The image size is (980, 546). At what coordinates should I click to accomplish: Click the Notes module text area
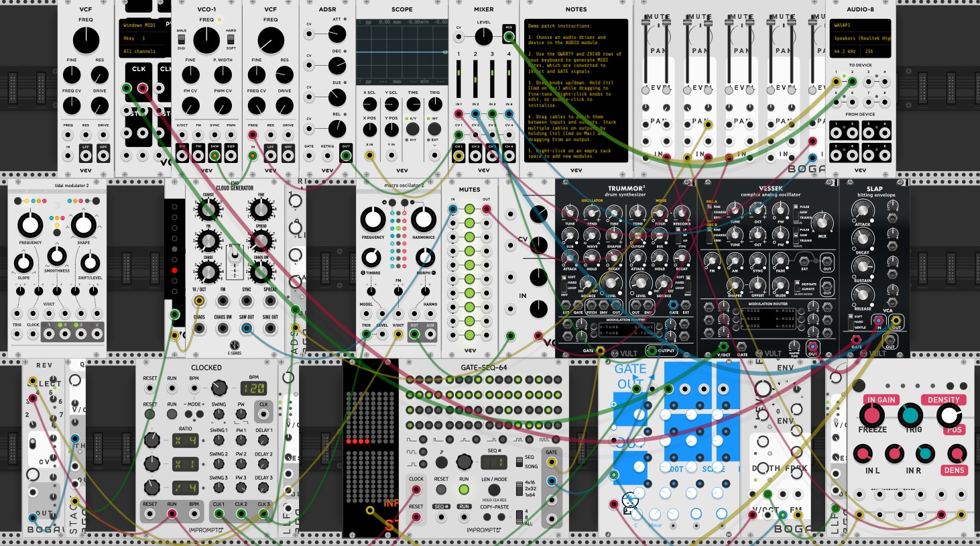pyautogui.click(x=576, y=90)
